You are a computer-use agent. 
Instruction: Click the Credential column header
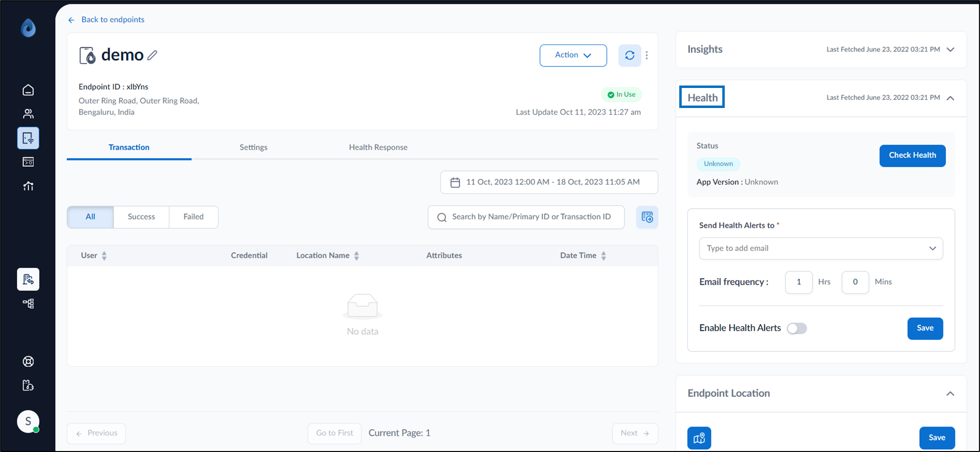tap(249, 256)
